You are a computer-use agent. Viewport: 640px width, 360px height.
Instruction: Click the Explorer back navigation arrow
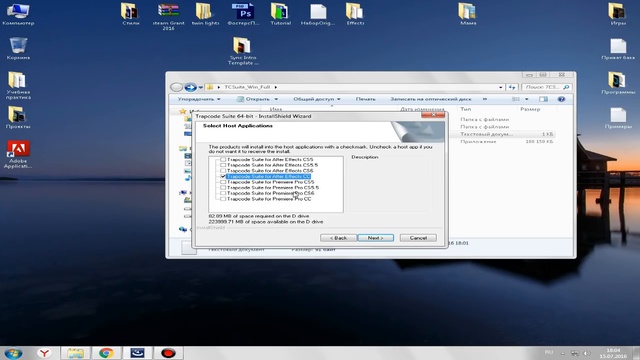(x=176, y=87)
